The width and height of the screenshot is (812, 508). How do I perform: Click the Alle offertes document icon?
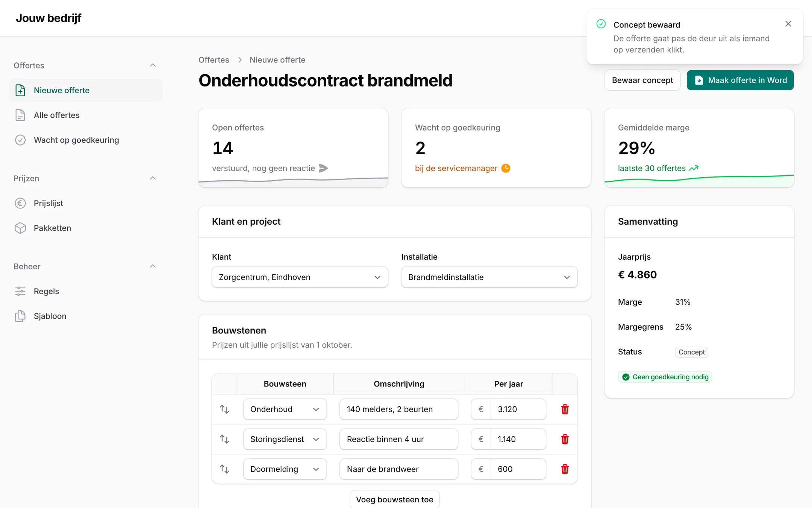(x=20, y=115)
